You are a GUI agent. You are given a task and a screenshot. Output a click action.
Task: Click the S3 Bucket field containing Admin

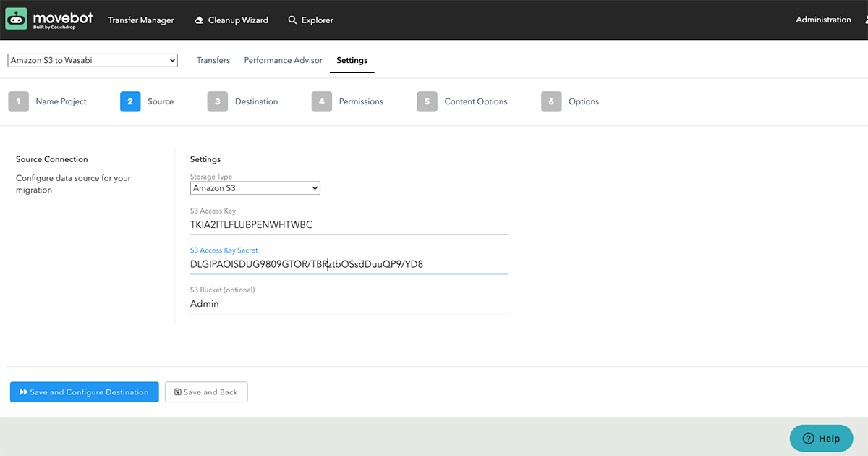coord(349,304)
